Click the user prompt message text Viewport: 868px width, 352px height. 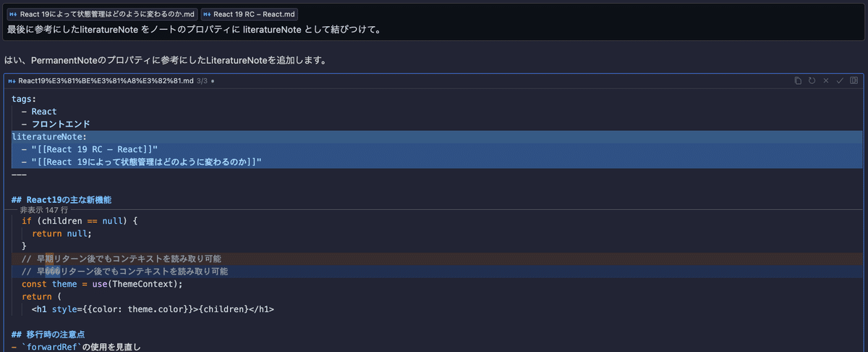pos(194,29)
